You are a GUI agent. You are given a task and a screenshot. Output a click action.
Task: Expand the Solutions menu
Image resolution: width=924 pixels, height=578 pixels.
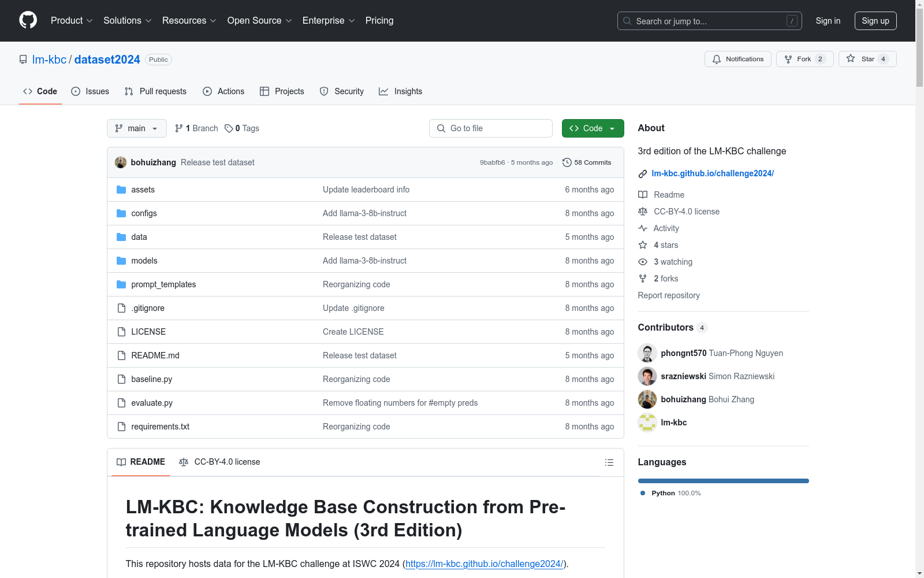click(128, 20)
